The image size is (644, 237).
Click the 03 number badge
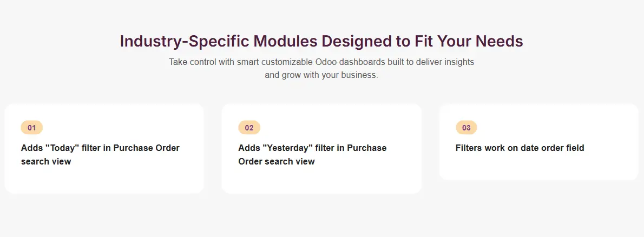(x=466, y=128)
